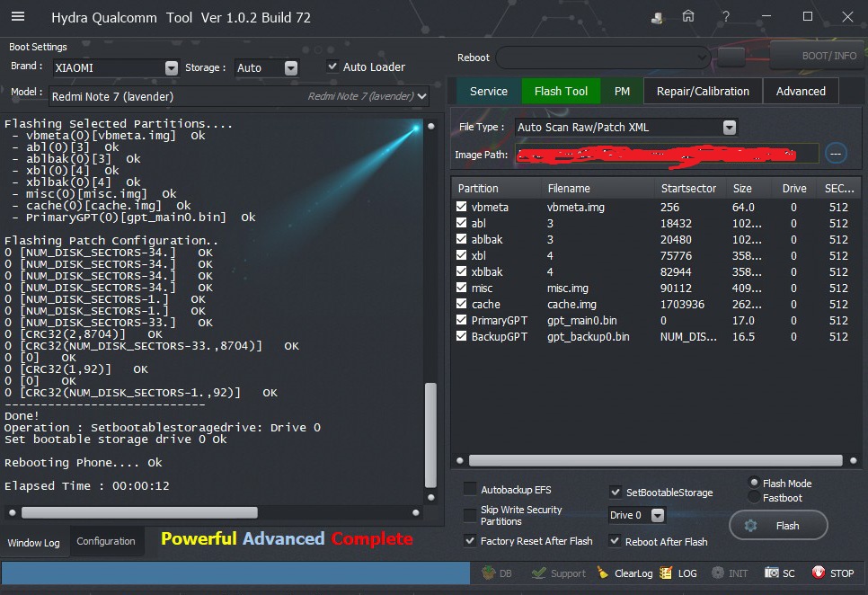Viewport: 868px width, 595px height.
Task: Toggle Factory Reset After Flash
Action: (470, 541)
